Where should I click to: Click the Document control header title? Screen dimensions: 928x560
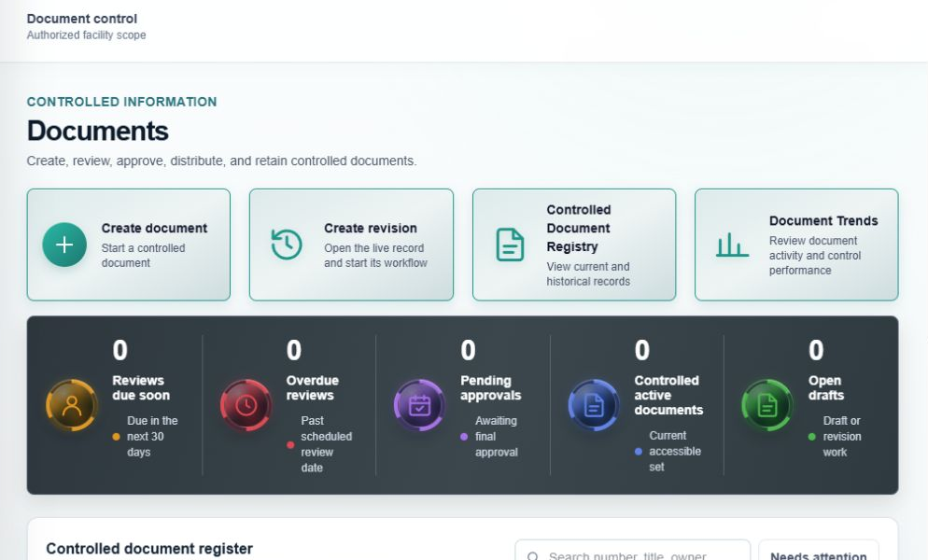click(81, 19)
